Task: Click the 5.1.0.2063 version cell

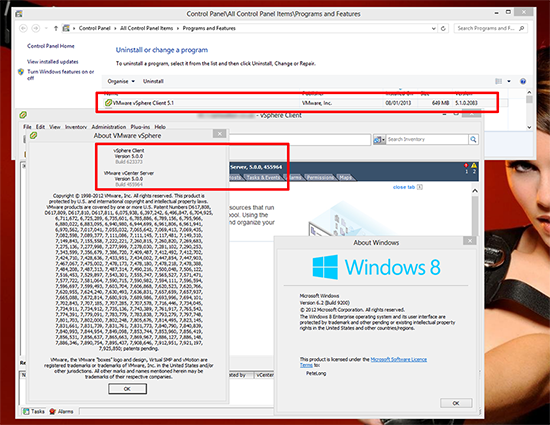Action: tap(466, 103)
